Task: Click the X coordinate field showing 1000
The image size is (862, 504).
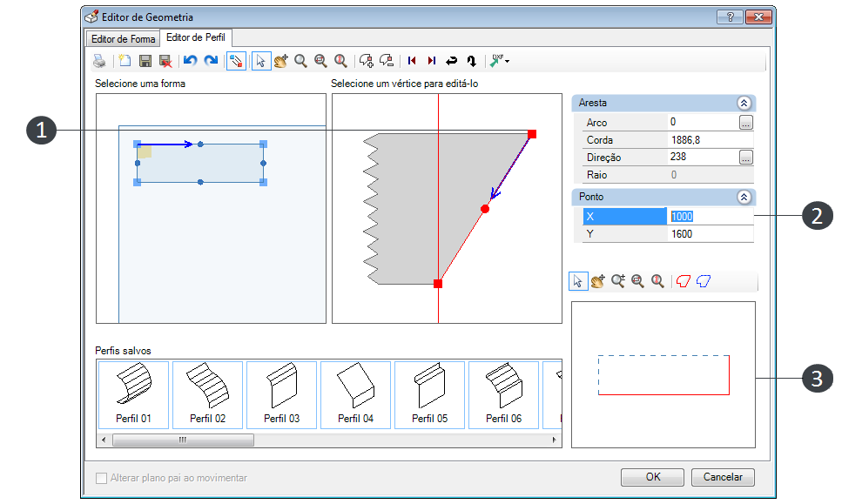Action: click(710, 217)
